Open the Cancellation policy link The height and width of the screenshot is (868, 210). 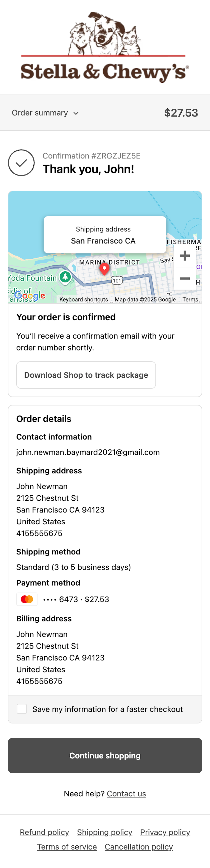point(139,847)
